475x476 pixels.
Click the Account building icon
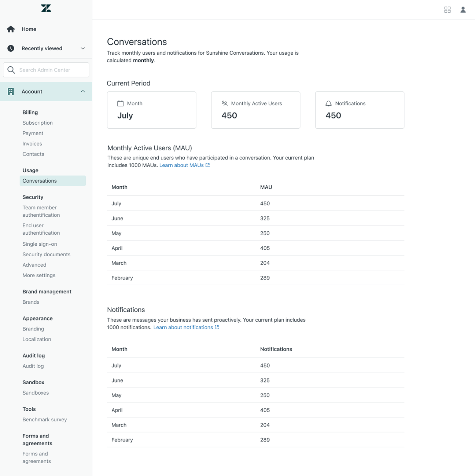(x=11, y=92)
